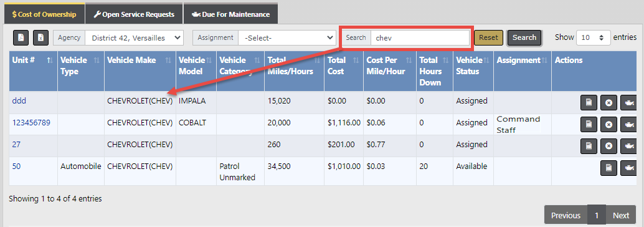Click the circled X icon for unit 123456789
644x227 pixels.
608,124
